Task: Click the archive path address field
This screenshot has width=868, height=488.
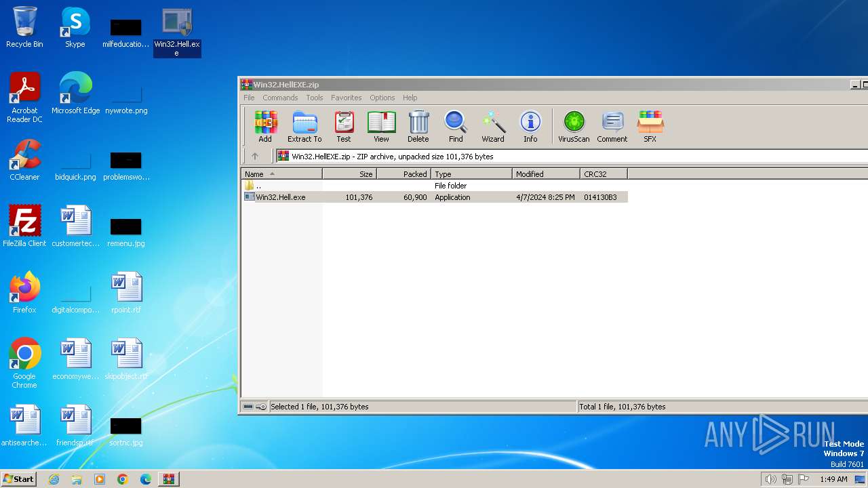Action: [572, 156]
